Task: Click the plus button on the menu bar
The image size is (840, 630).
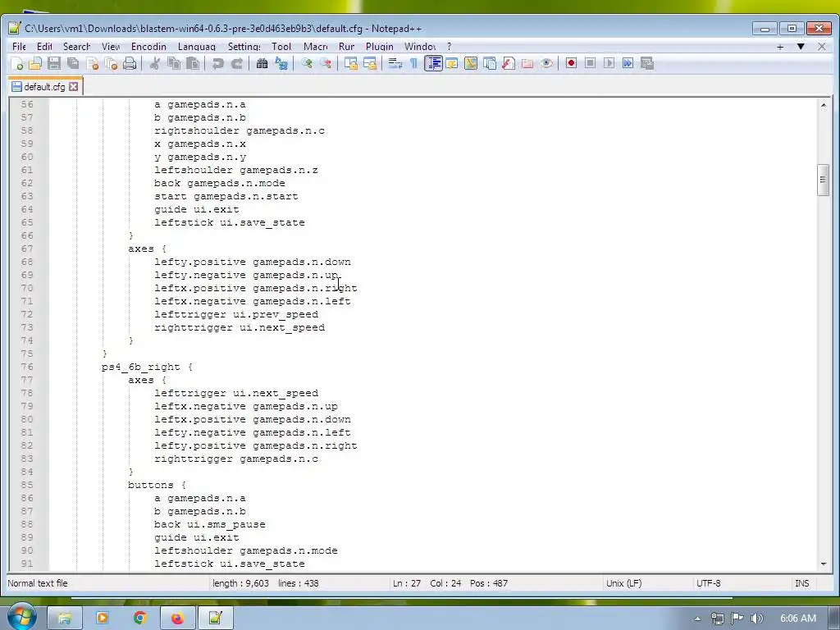Action: point(780,47)
